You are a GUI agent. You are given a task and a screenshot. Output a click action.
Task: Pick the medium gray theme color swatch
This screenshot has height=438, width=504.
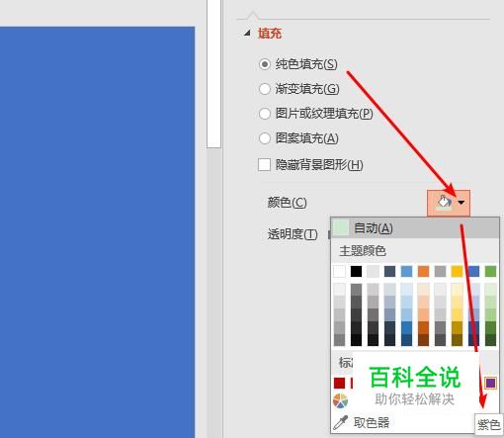tap(440, 272)
